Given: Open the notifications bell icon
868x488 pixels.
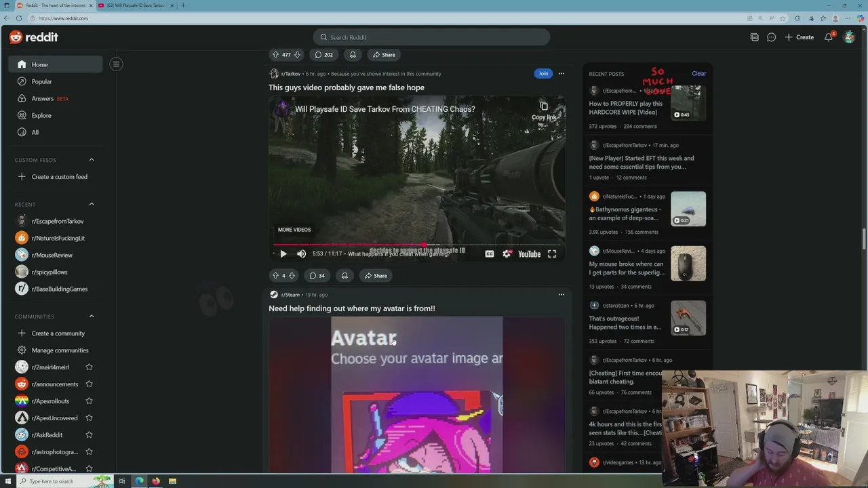Looking at the screenshot, I should [829, 37].
